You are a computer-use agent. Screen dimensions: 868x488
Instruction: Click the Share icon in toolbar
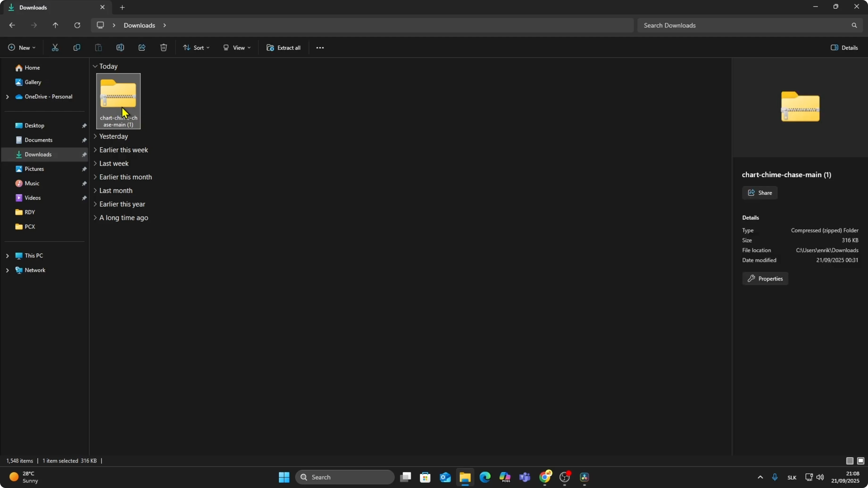click(142, 47)
